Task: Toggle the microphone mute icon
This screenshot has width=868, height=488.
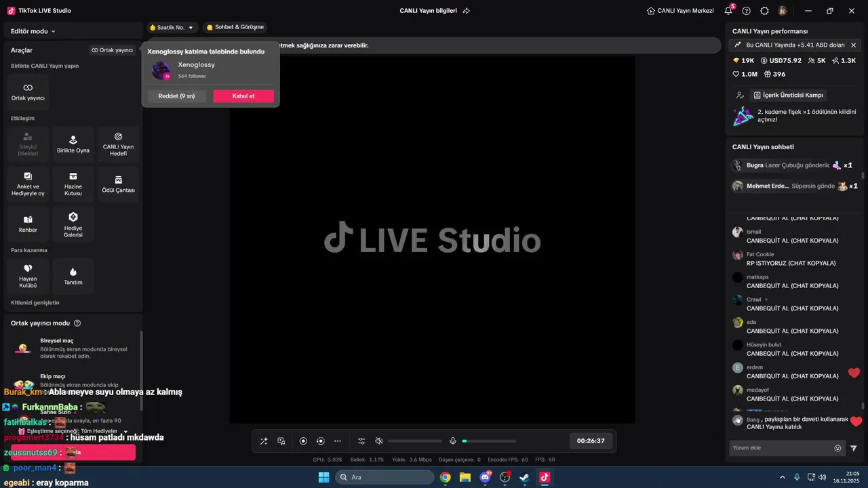Action: pos(453,441)
